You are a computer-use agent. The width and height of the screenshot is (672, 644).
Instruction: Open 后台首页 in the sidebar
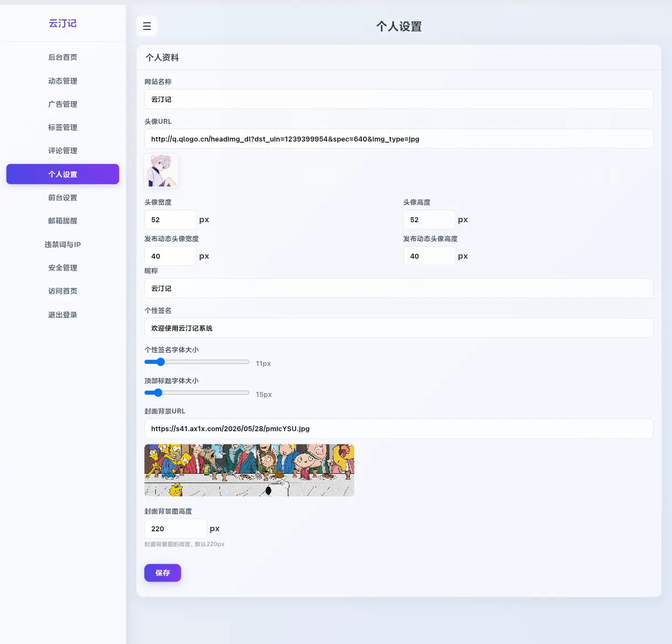[62, 57]
